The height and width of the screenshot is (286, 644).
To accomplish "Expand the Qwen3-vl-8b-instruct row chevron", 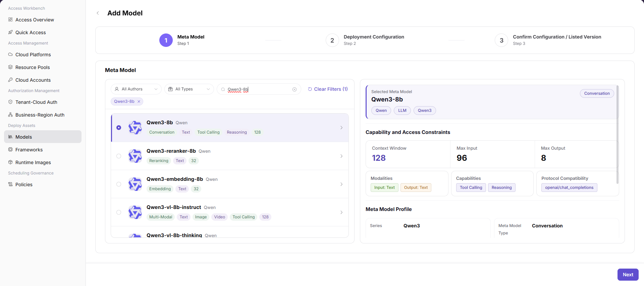I will [341, 212].
